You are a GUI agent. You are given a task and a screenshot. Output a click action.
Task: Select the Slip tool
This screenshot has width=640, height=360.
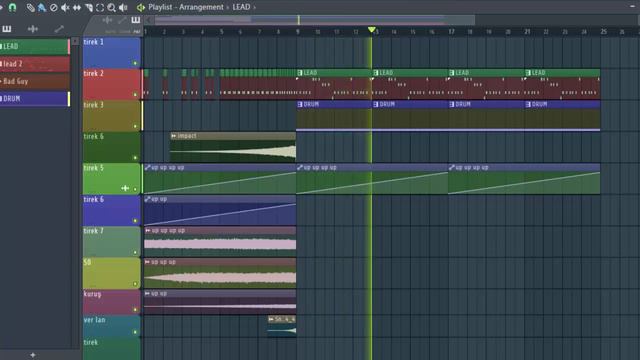77,7
